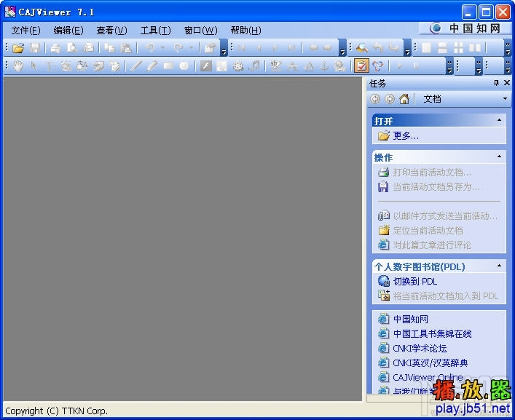Open 中国工具书集锦在线 link

[x=432, y=333]
